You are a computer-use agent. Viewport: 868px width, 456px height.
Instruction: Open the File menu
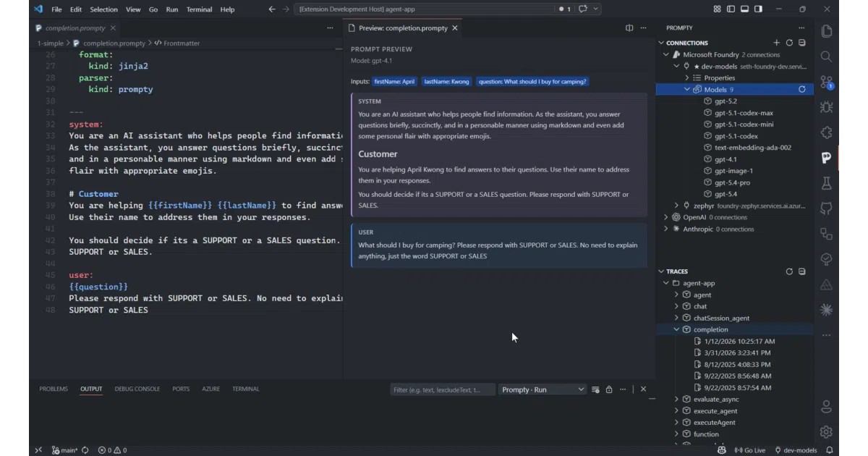(56, 9)
